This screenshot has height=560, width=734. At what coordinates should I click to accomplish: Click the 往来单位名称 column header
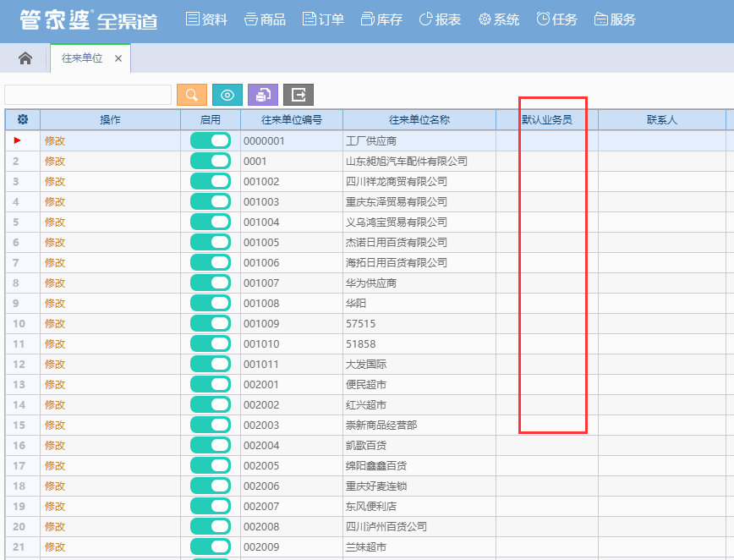click(x=419, y=120)
